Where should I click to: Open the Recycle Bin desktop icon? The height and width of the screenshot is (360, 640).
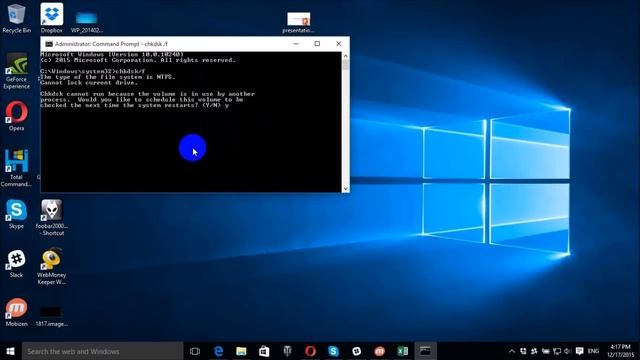coord(16,18)
